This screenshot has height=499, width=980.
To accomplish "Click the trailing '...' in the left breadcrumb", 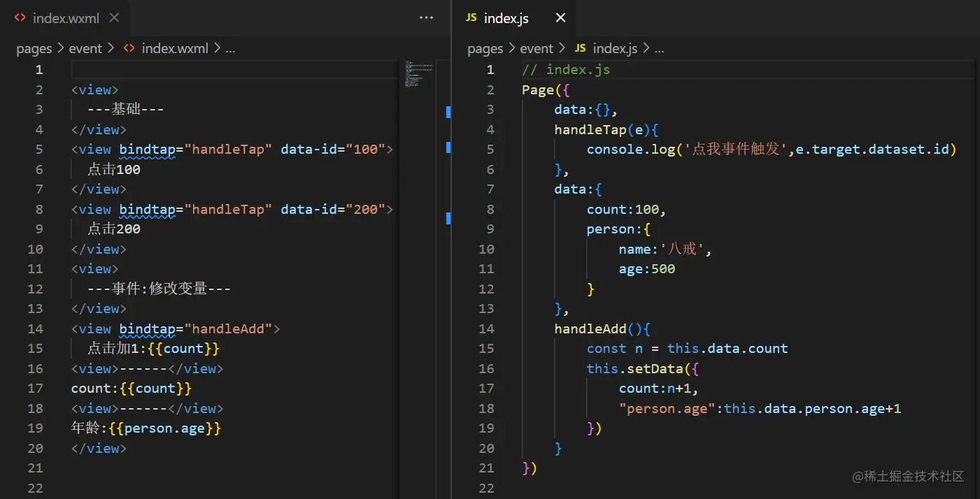I will coord(230,48).
